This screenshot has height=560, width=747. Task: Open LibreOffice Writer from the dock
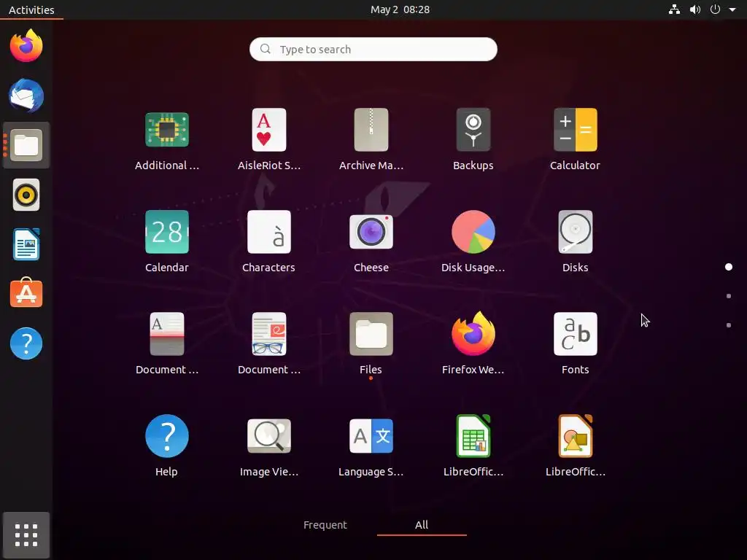click(x=26, y=244)
